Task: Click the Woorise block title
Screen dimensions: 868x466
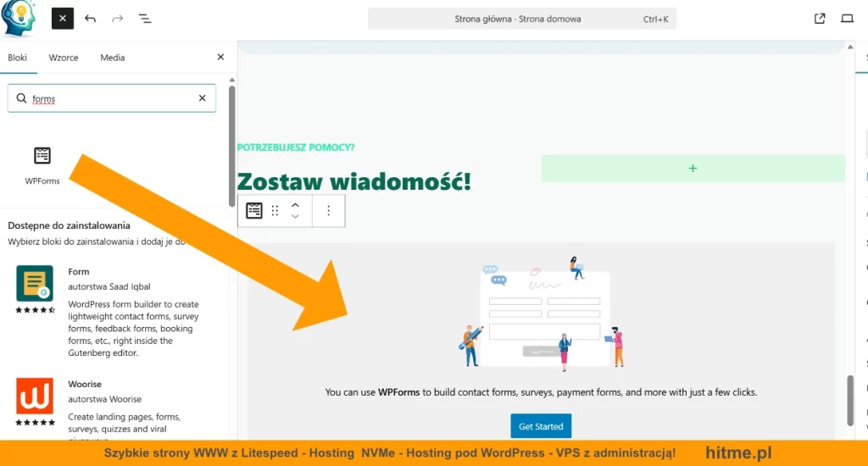Action: (x=85, y=384)
